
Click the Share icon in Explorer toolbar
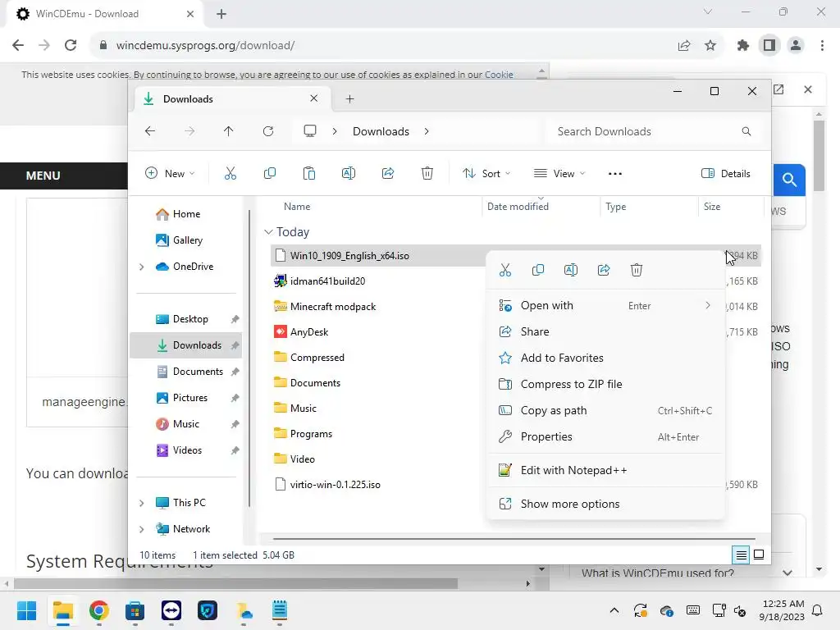point(388,173)
